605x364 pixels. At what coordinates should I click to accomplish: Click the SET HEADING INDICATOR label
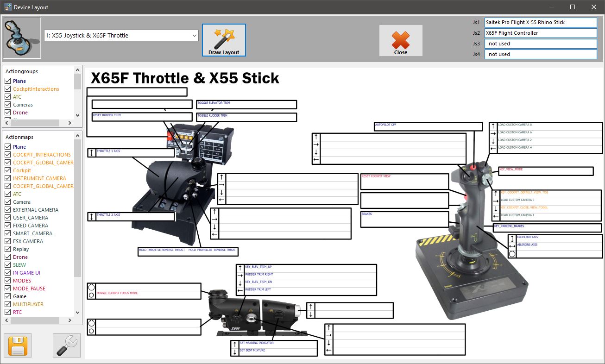(257, 343)
